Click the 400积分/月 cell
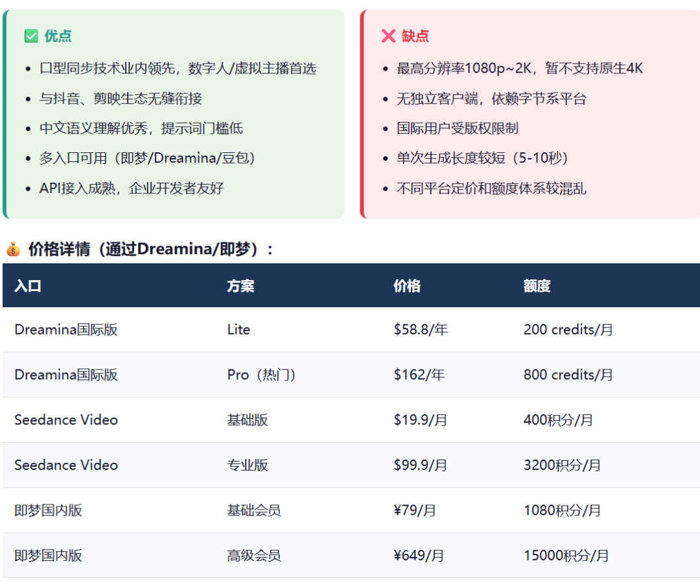Image resolution: width=700 pixels, height=588 pixels. click(558, 419)
